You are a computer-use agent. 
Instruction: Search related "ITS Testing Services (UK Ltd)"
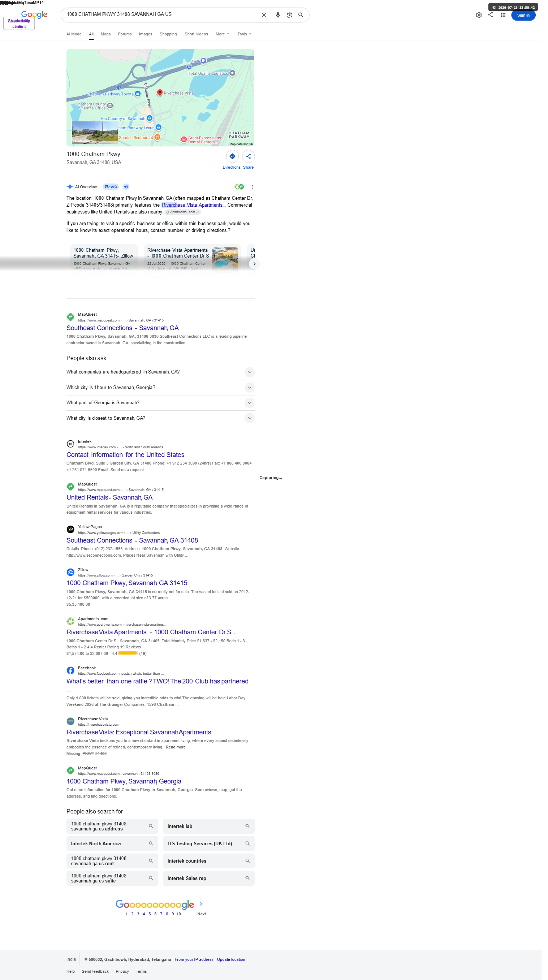(x=209, y=844)
